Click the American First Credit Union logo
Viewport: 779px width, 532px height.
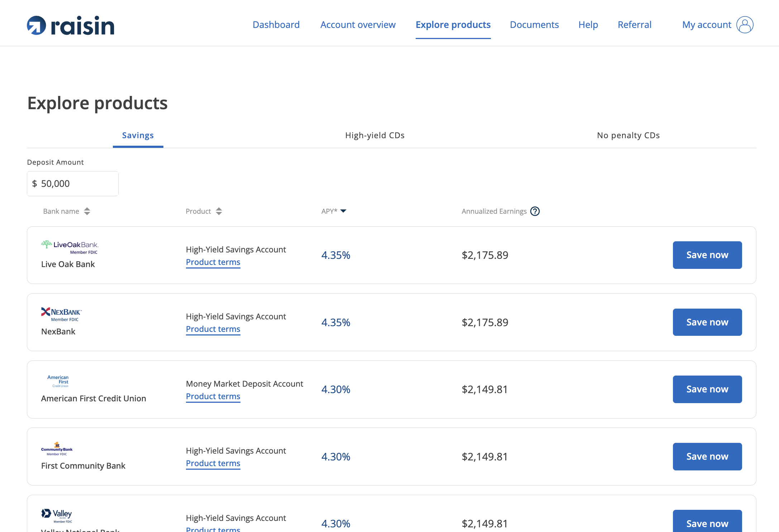(58, 381)
